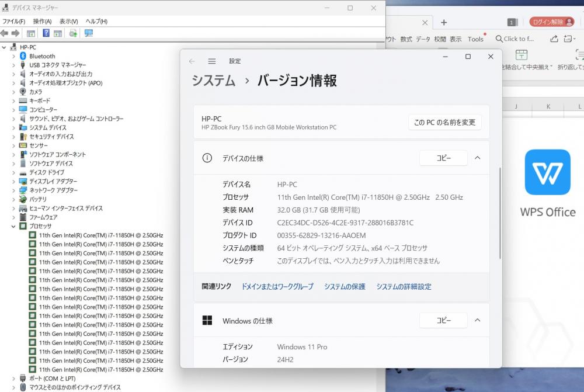
Task: Expand the コンピューター tree node
Action: pyautogui.click(x=13, y=110)
